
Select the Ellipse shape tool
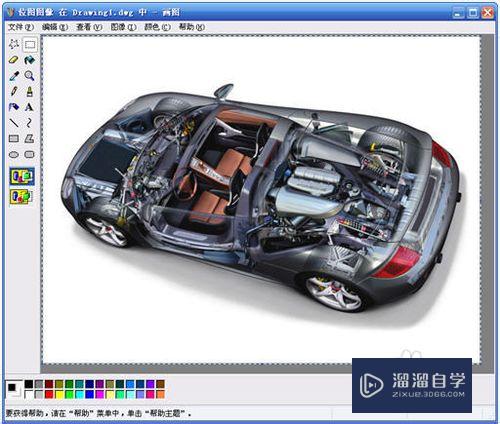pos(14,154)
